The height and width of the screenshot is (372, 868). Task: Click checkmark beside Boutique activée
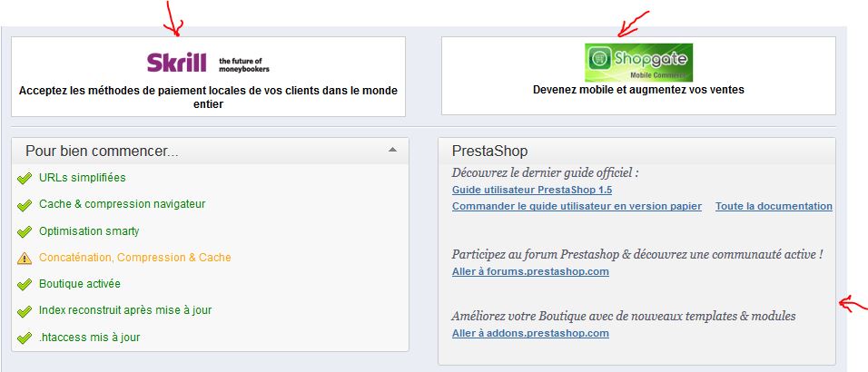[24, 285]
